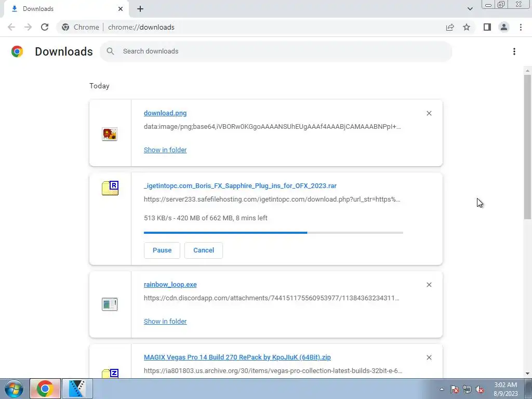Open the Boris FX Sapphire rar link
The width and height of the screenshot is (532, 399).
click(x=240, y=186)
